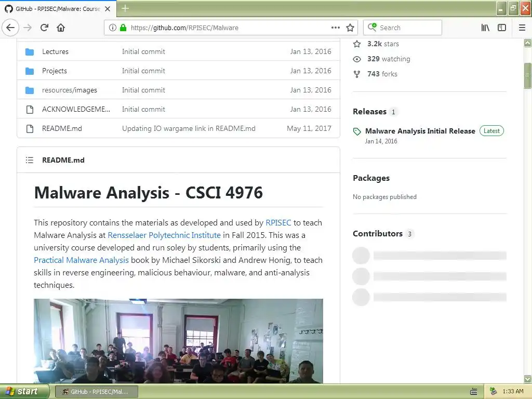This screenshot has width=532, height=399.
Task: Click the Projects folder icon
Action: (30, 71)
